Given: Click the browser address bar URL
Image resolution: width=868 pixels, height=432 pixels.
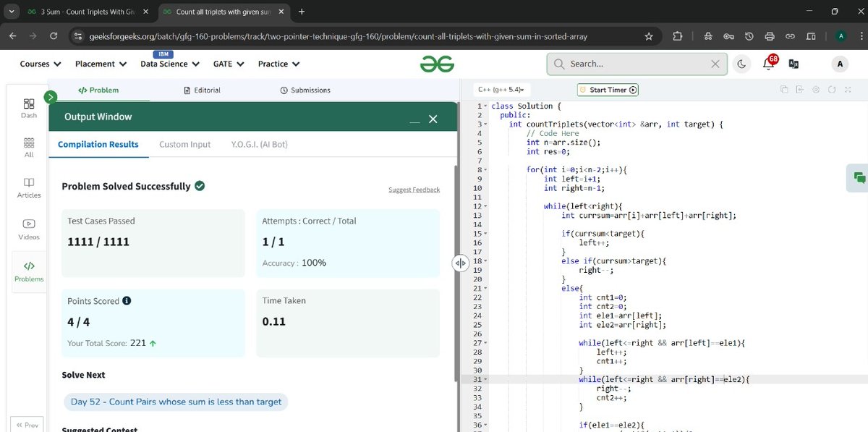Looking at the screenshot, I should point(338,36).
